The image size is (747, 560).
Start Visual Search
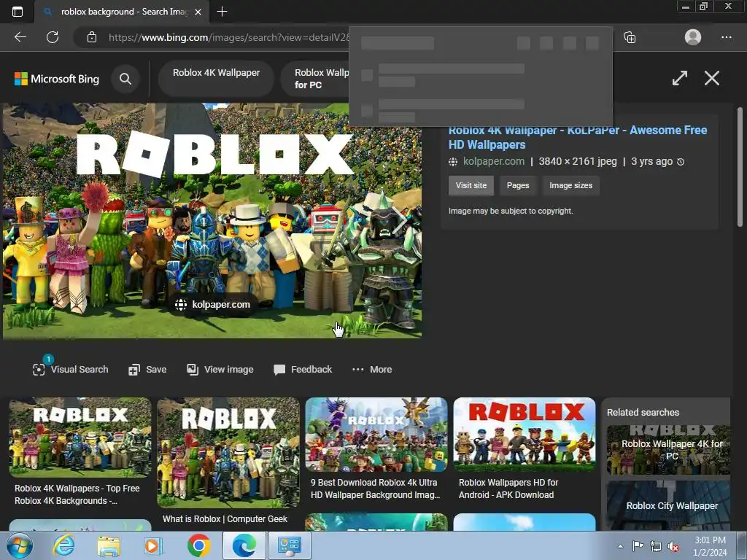coord(71,370)
